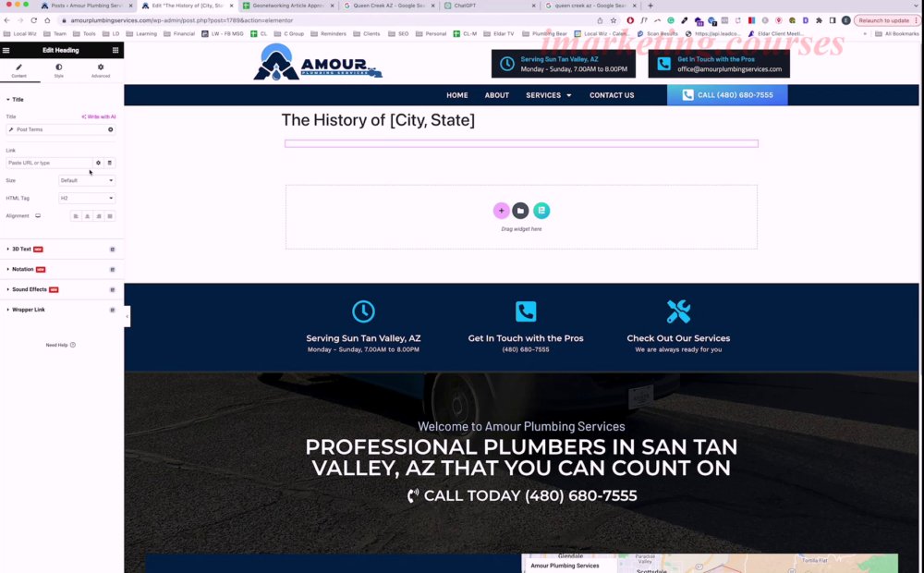Click the Amour Plumbing logo

(318, 63)
